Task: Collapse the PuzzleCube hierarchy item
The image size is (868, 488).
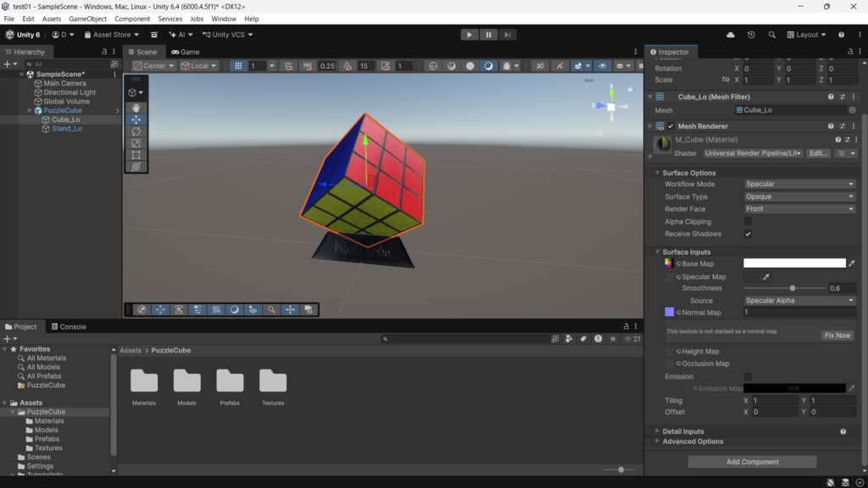Action: pos(30,111)
